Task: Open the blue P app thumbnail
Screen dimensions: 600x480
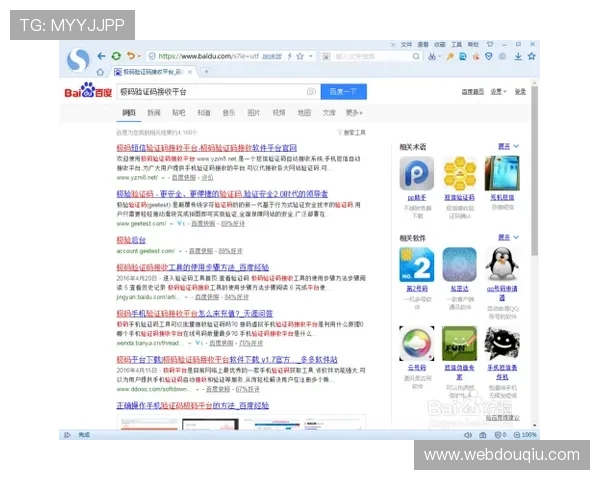Action: tap(417, 173)
